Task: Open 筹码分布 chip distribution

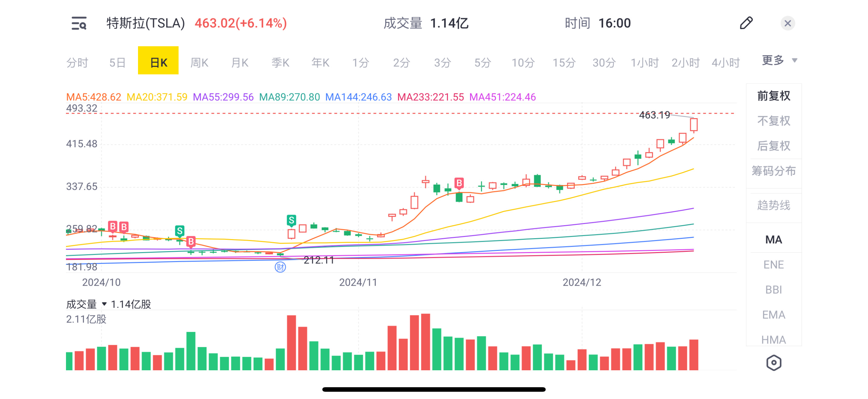Action: pyautogui.click(x=774, y=171)
